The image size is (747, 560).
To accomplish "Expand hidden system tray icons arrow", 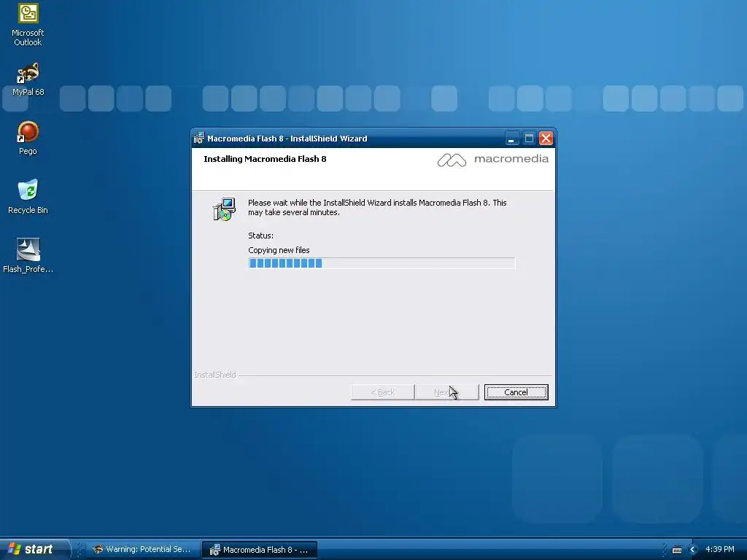I will (693, 550).
